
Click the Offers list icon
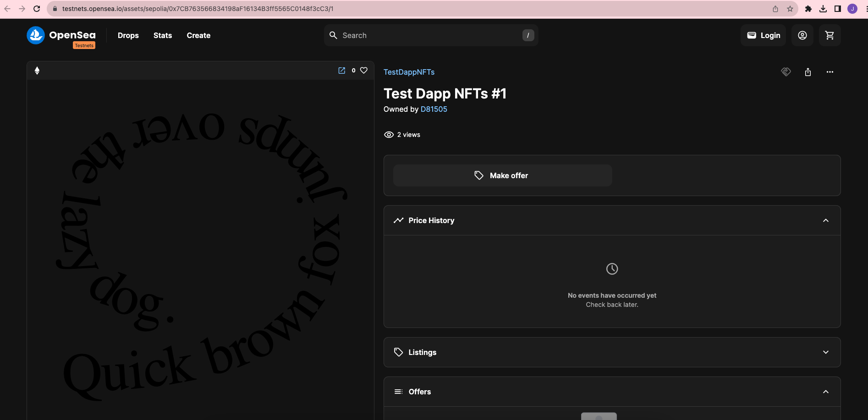tap(399, 392)
